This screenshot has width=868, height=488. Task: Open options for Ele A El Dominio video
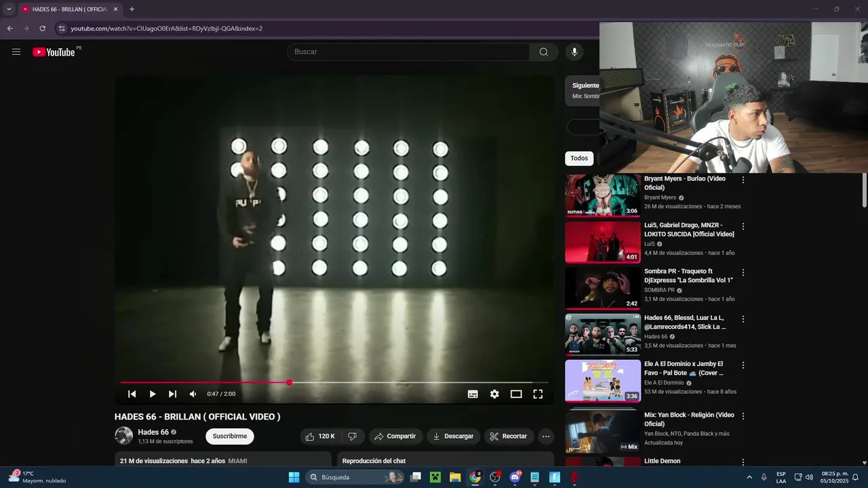[743, 365]
